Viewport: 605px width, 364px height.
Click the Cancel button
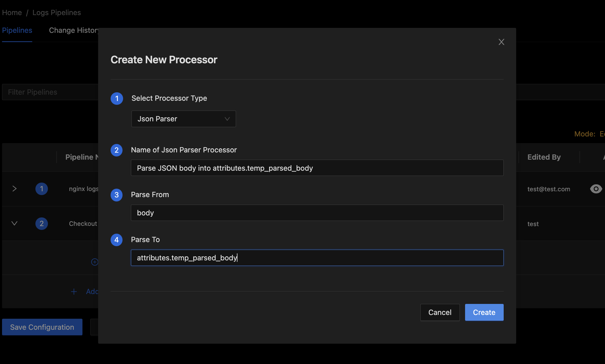(440, 312)
